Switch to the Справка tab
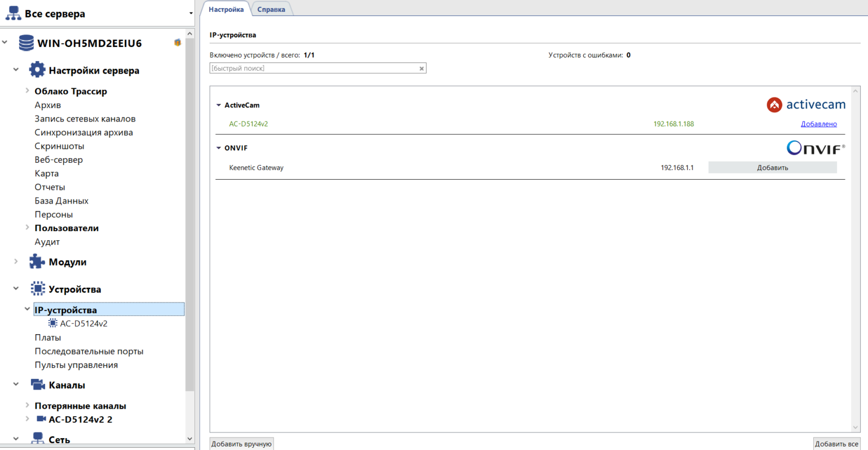The height and width of the screenshot is (450, 868). (x=271, y=9)
